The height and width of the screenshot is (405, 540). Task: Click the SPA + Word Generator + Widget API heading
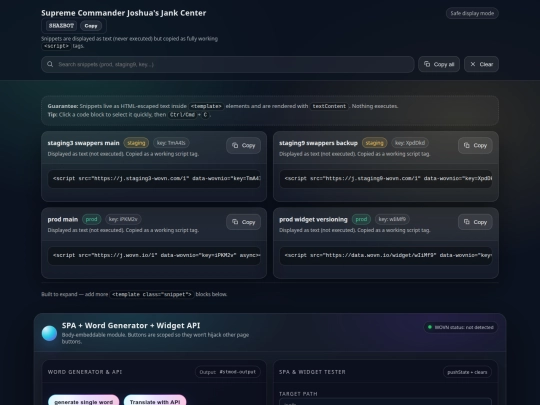(131, 325)
